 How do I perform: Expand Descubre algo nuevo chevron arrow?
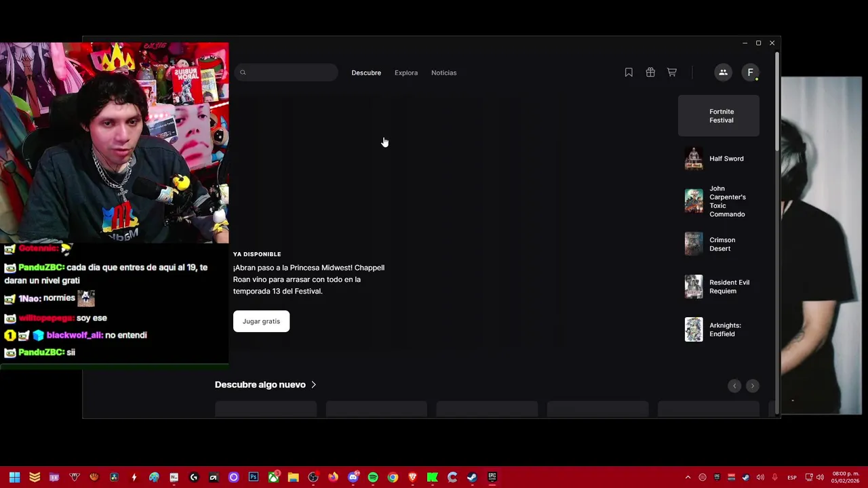313,384
